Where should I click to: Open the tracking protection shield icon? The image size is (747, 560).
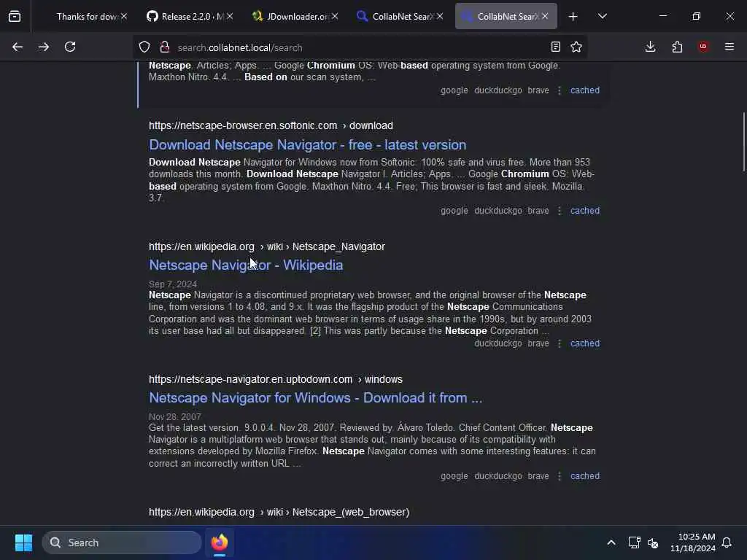click(x=144, y=47)
